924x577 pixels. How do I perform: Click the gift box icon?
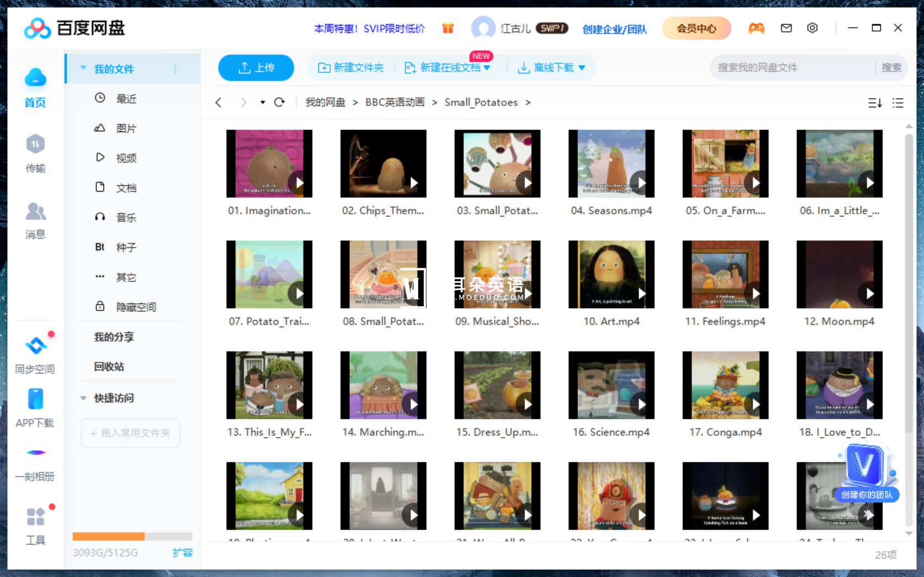[447, 28]
